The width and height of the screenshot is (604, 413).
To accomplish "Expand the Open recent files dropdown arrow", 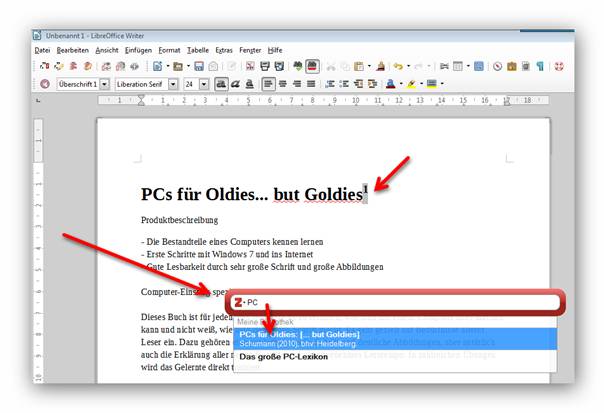I will tap(188, 66).
